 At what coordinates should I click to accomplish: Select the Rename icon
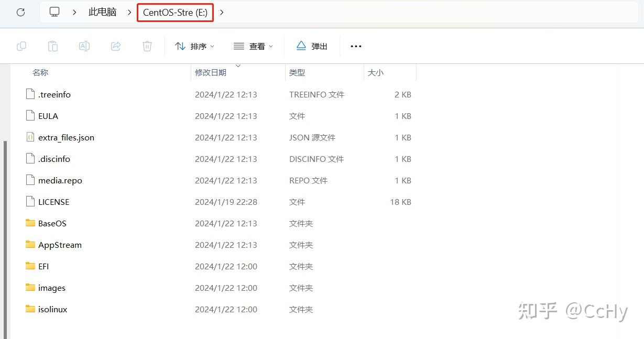point(84,46)
